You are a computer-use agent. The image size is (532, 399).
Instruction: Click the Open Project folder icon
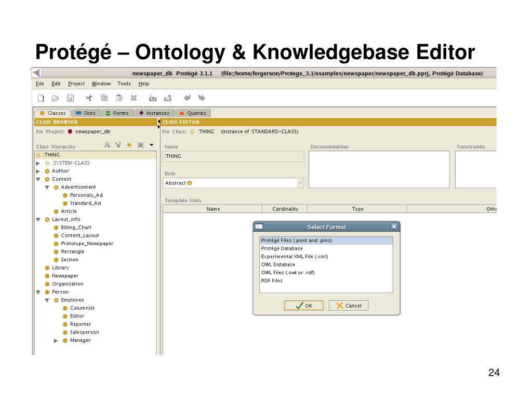click(55, 98)
